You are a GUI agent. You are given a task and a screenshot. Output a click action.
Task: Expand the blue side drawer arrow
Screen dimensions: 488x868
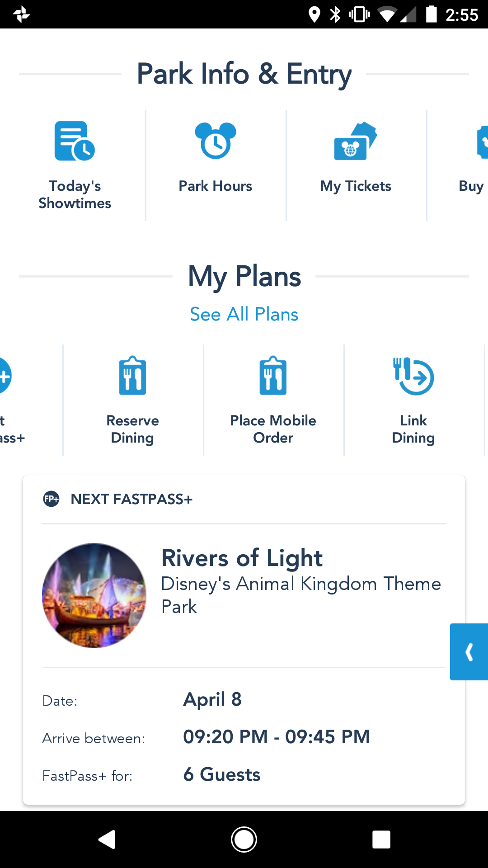469,652
